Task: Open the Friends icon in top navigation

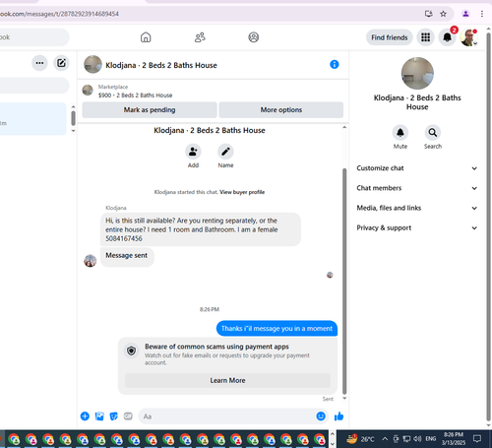Action: tap(200, 37)
